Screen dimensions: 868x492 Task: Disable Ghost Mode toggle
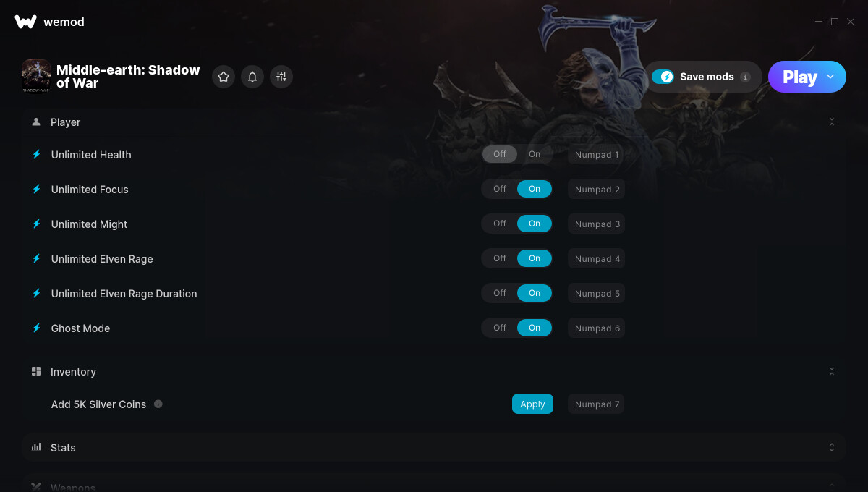500,328
